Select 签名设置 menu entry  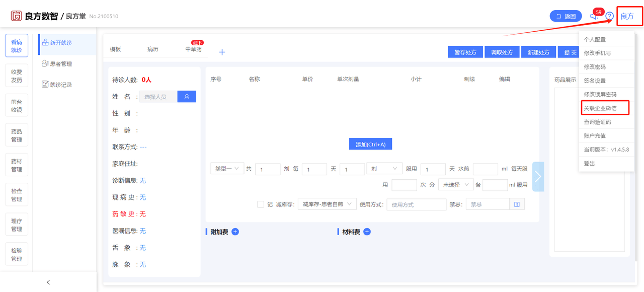[x=606, y=81]
